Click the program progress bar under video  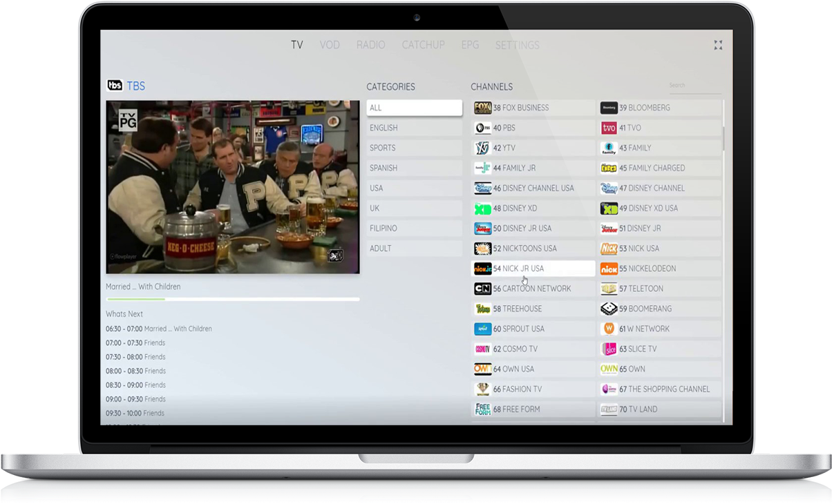pos(233,299)
